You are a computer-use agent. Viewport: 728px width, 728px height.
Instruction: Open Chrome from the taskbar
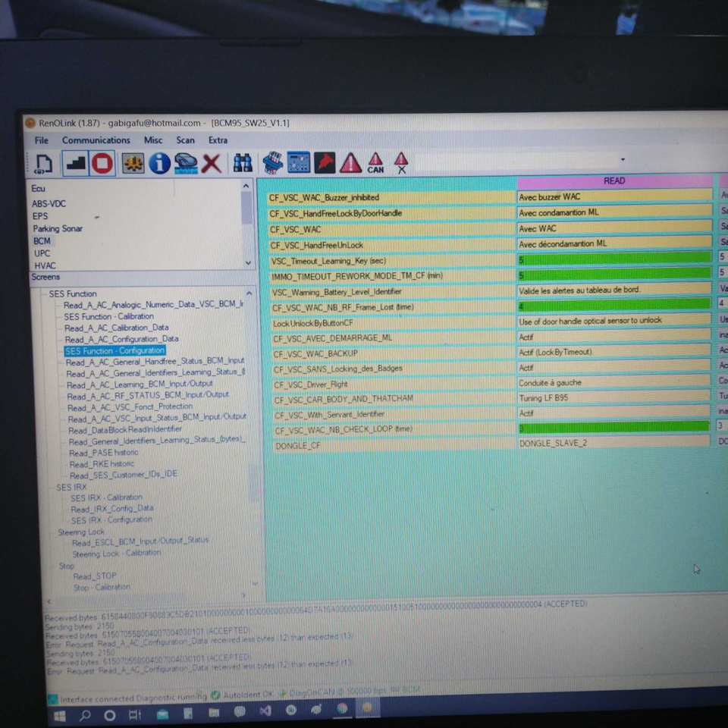point(342,708)
